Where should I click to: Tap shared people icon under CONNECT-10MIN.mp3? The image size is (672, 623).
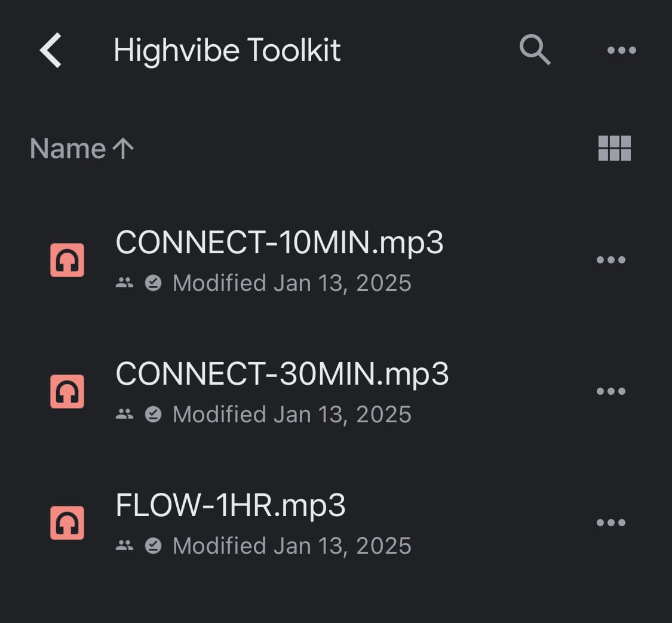[124, 283]
